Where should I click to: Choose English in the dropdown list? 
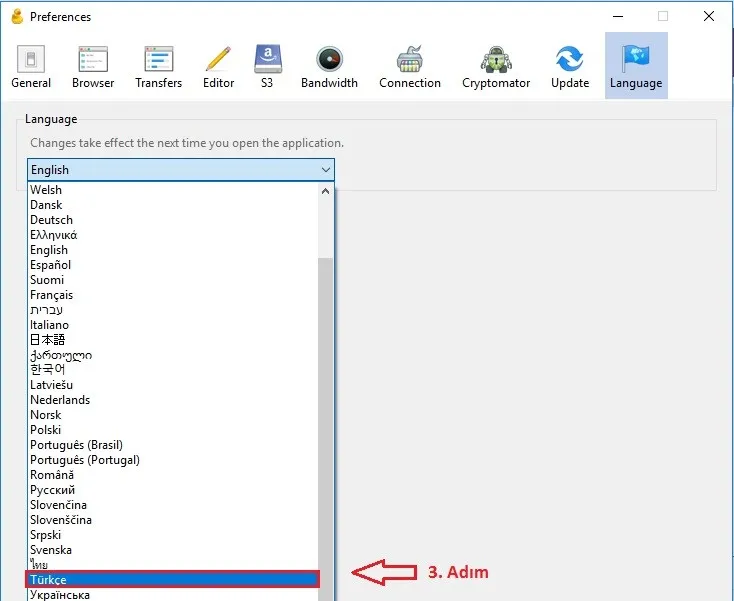(x=173, y=249)
